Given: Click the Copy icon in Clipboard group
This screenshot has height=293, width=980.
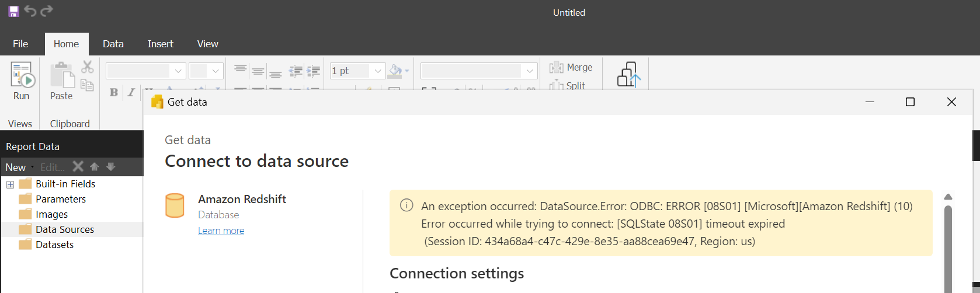Looking at the screenshot, I should 87,85.
